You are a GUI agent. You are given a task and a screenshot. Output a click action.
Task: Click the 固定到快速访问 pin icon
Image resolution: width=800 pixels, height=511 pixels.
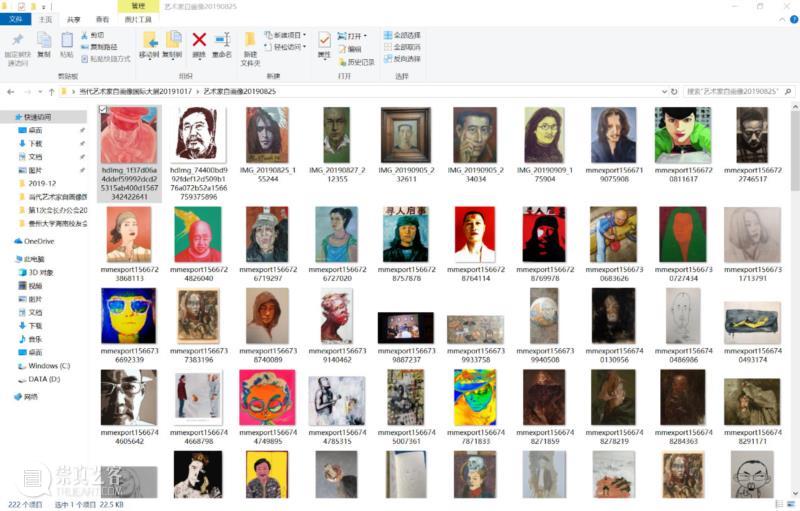[18, 40]
